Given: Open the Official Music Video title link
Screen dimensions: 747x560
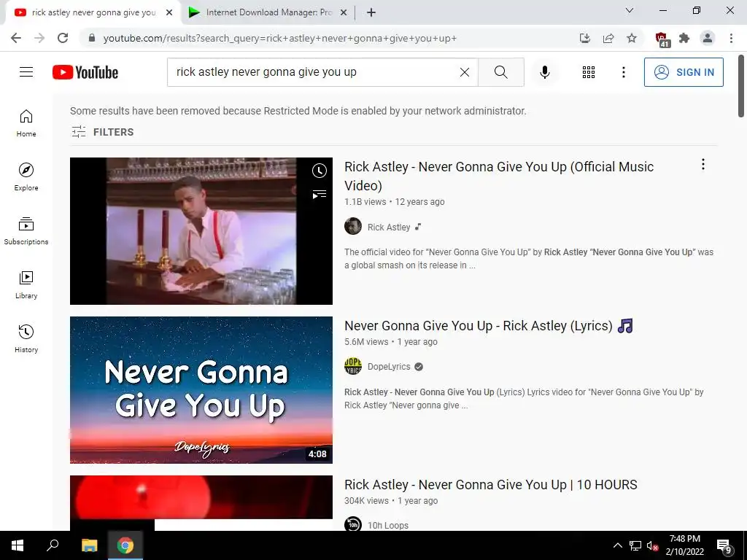Looking at the screenshot, I should pyautogui.click(x=499, y=176).
